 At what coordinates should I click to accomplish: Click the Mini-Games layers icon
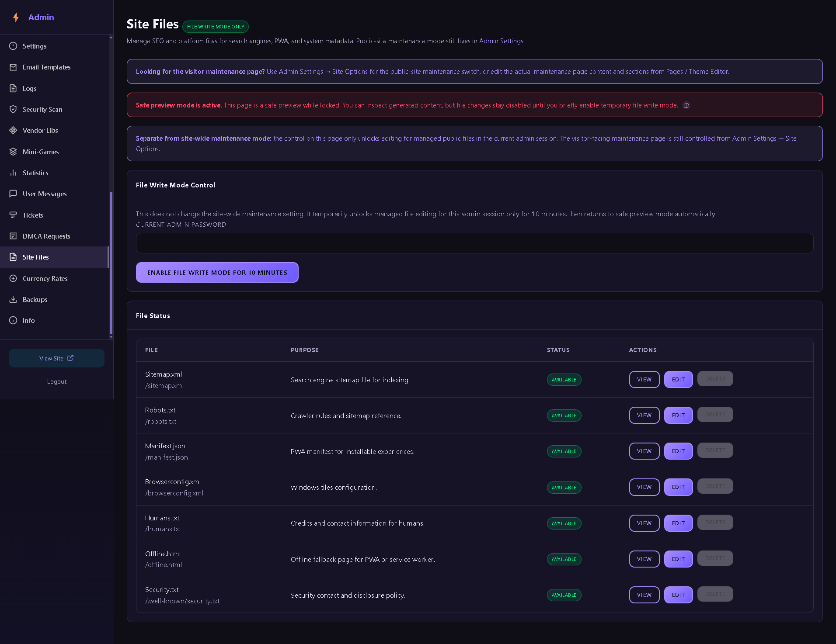(x=13, y=152)
